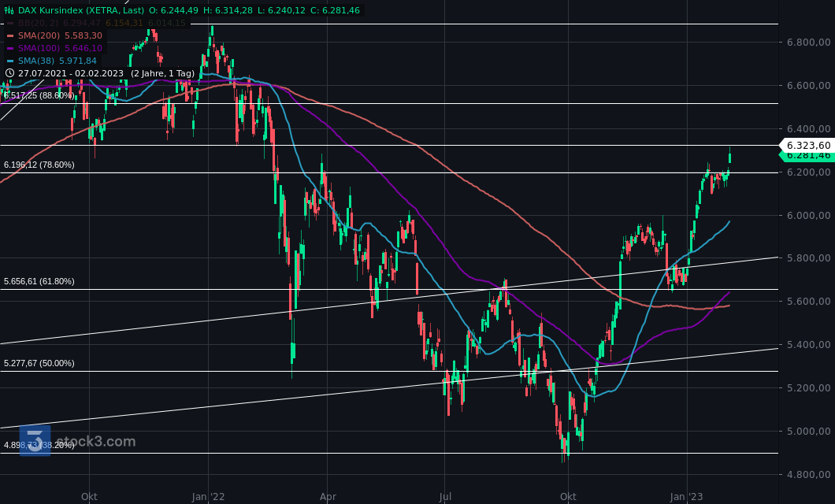Click the 6.400,00 price axis label

click(x=810, y=127)
